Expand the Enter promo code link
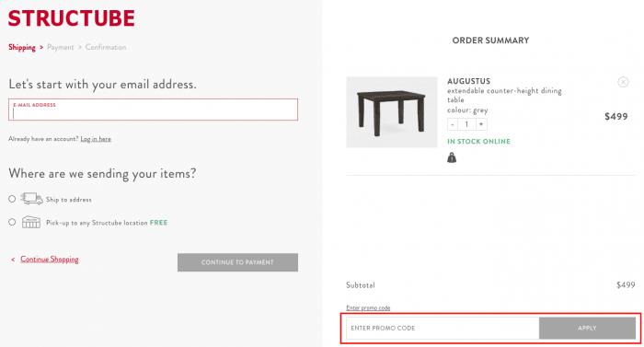 (368, 307)
